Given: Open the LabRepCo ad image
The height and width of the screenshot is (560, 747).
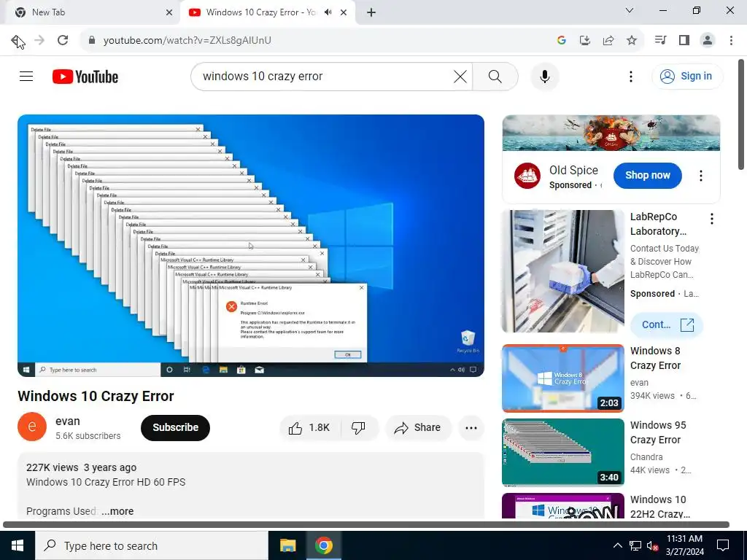Looking at the screenshot, I should (563, 271).
